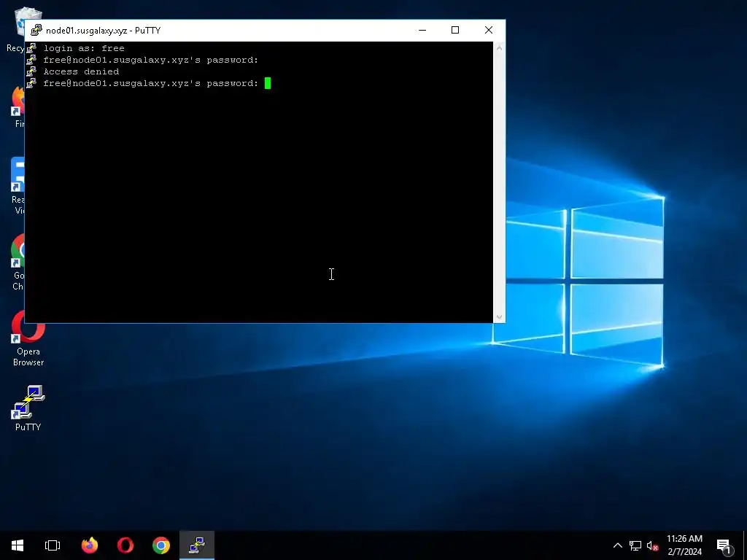The width and height of the screenshot is (747, 560).
Task: Click the muted volume tray icon
Action: [x=652, y=545]
